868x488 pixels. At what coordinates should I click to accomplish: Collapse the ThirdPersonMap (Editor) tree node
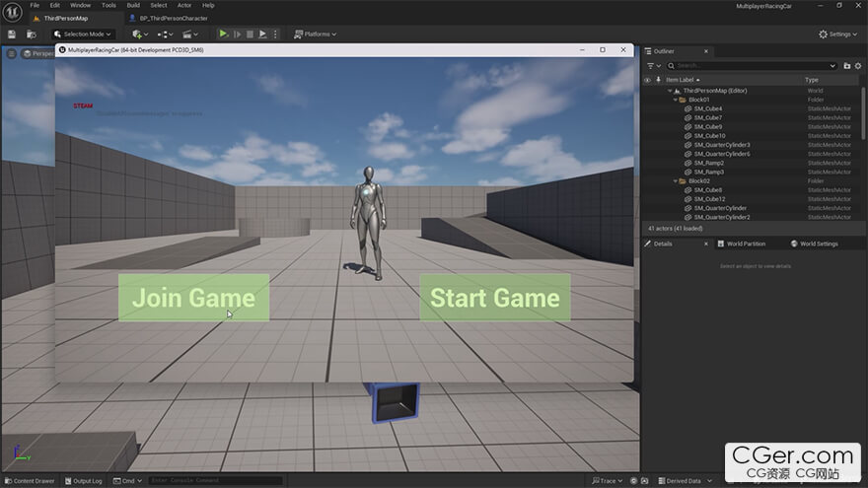670,91
